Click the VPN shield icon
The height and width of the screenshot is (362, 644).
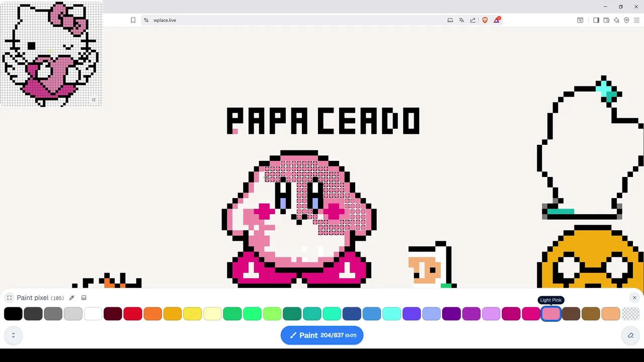coord(626,20)
